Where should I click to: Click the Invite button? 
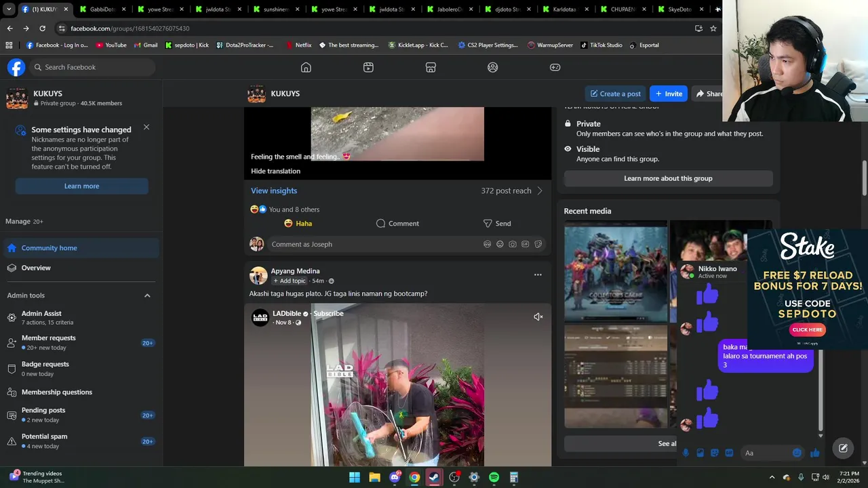pos(668,94)
